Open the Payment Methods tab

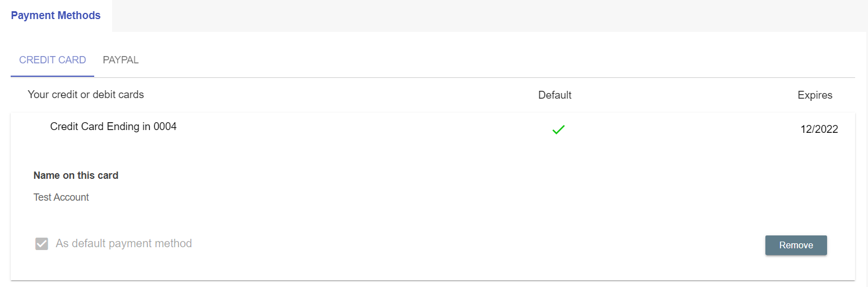56,16
